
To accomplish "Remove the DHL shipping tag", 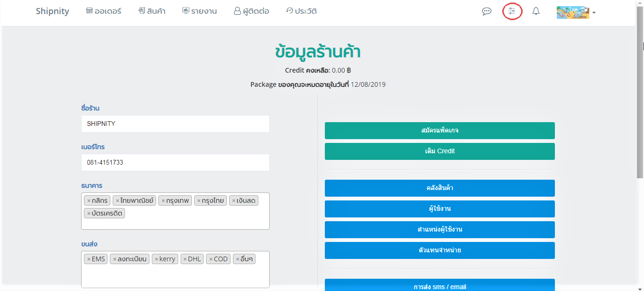I will (185, 259).
